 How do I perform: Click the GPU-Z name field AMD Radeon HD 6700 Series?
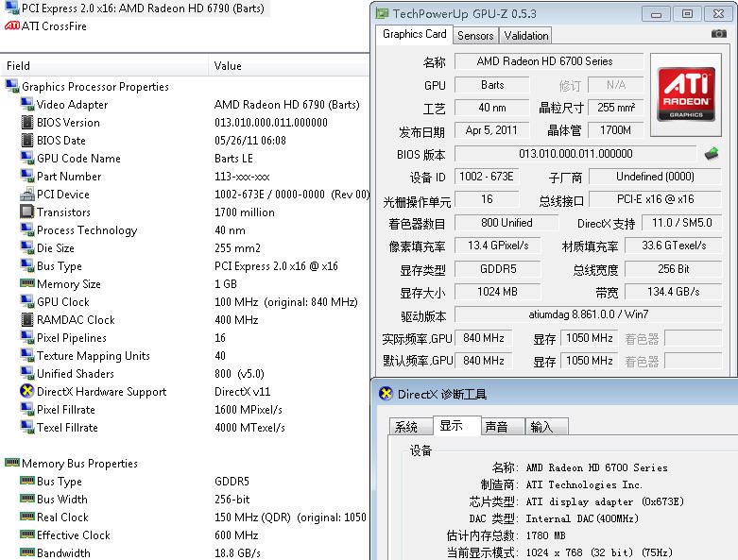click(x=549, y=61)
